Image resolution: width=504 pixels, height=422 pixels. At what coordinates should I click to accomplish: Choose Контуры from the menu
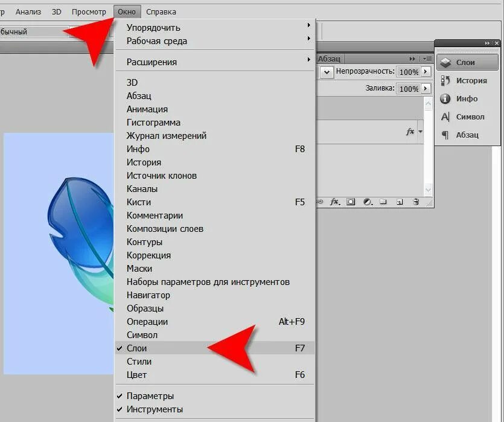[215, 242]
